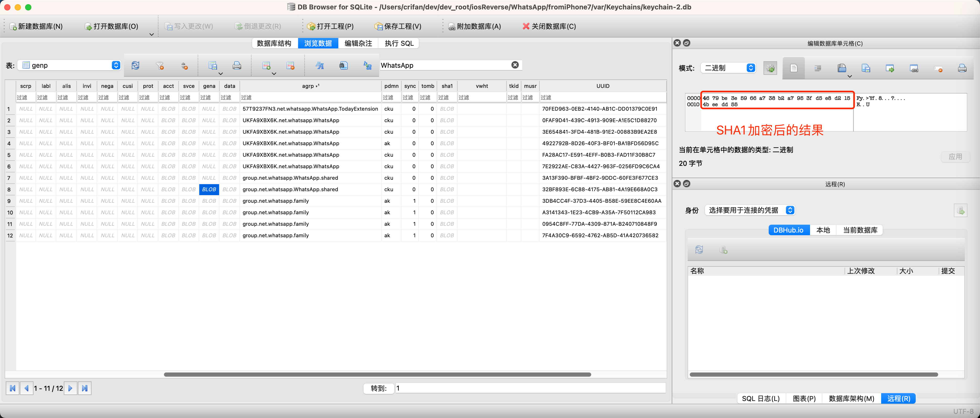This screenshot has width=980, height=418.
Task: Switch to the Browse Data (浏览数据) tab
Action: [x=318, y=43]
